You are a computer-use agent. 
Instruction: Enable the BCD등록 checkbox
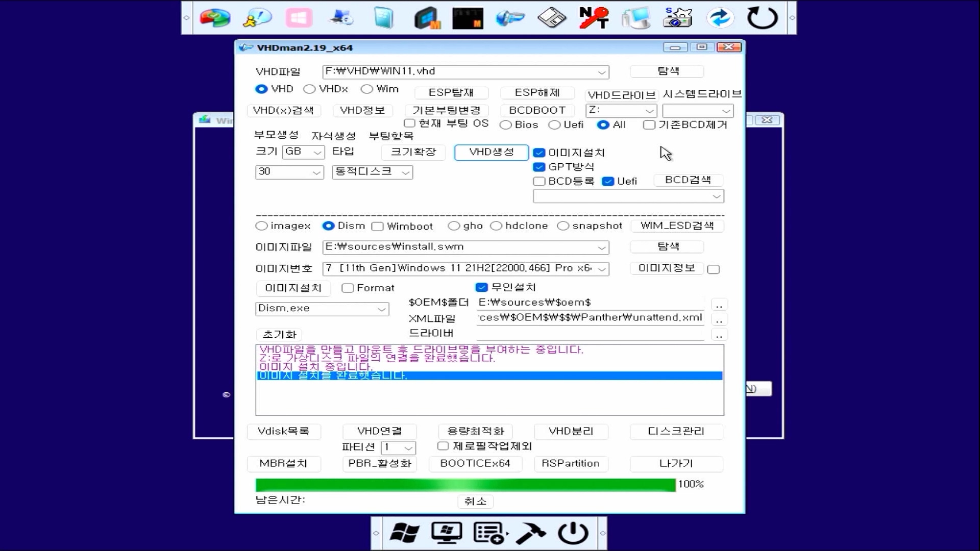[539, 181]
